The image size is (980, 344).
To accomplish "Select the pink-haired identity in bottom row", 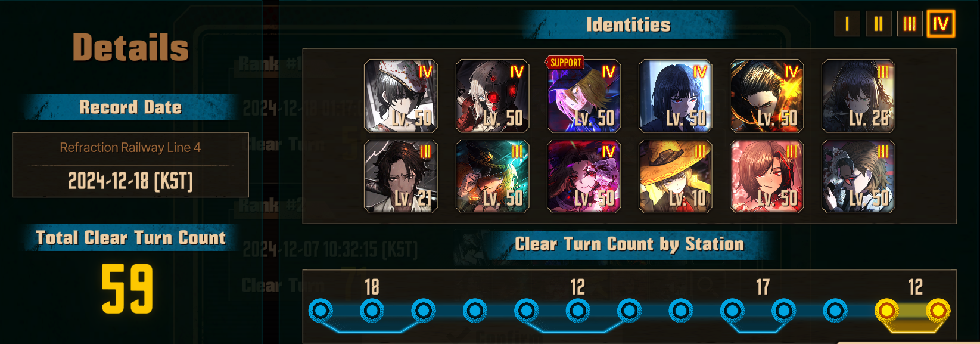I will click(767, 176).
